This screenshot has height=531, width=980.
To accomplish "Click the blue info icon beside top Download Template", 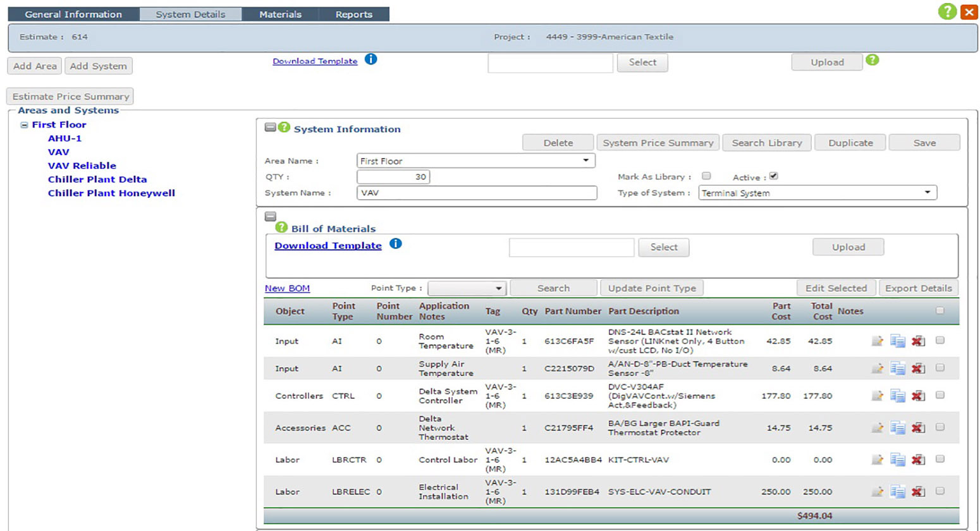I will coord(371,59).
